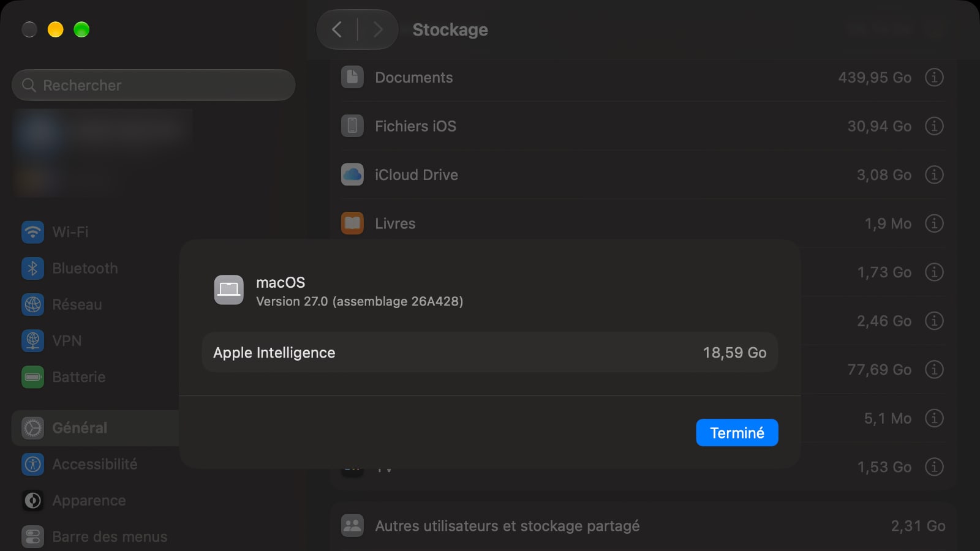This screenshot has width=980, height=551.
Task: Click the Fichiers iOS phone icon
Action: 352,126
